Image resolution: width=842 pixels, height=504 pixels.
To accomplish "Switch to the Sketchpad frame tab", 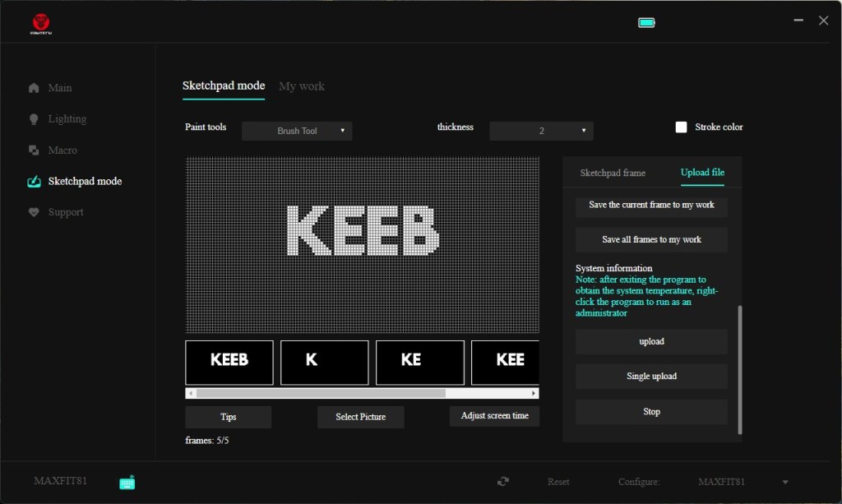I will tap(613, 173).
